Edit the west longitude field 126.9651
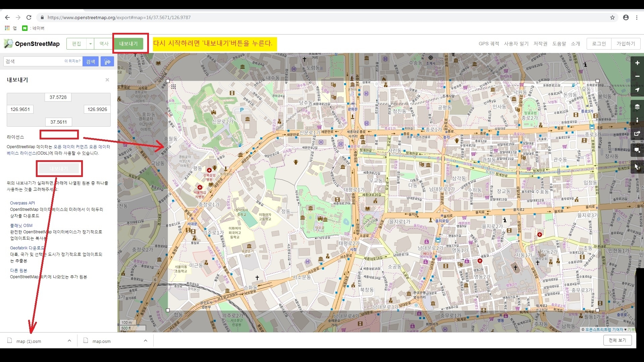The width and height of the screenshot is (644, 362). pyautogui.click(x=20, y=109)
